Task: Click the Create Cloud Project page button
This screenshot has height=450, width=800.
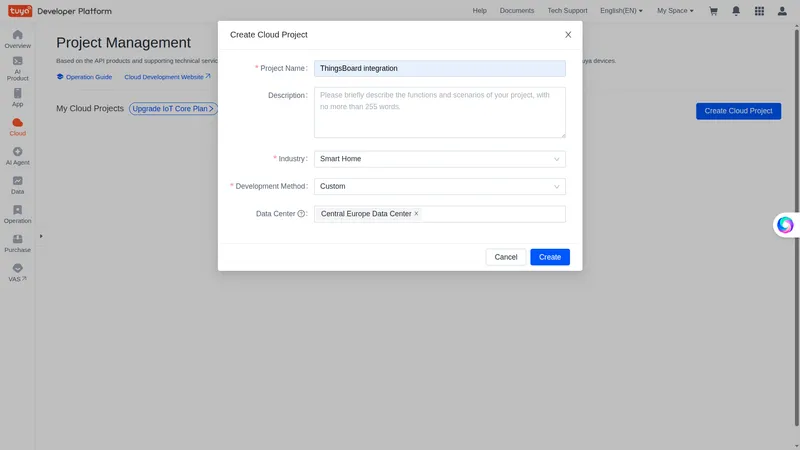Action: tap(738, 111)
